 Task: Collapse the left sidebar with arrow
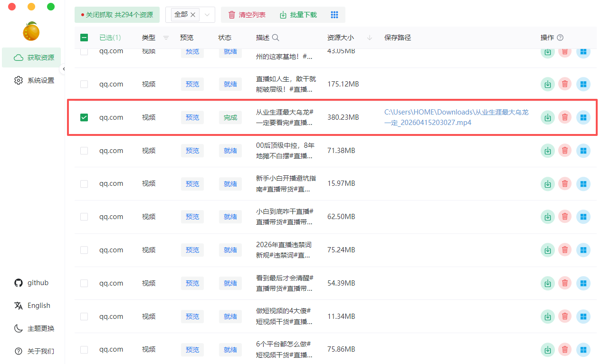[64, 69]
